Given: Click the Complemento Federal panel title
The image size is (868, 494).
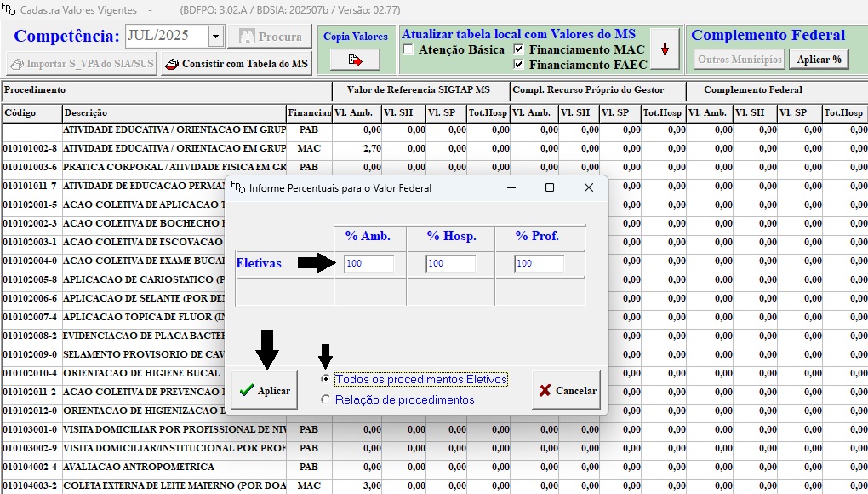Looking at the screenshot, I should pyautogui.click(x=768, y=35).
